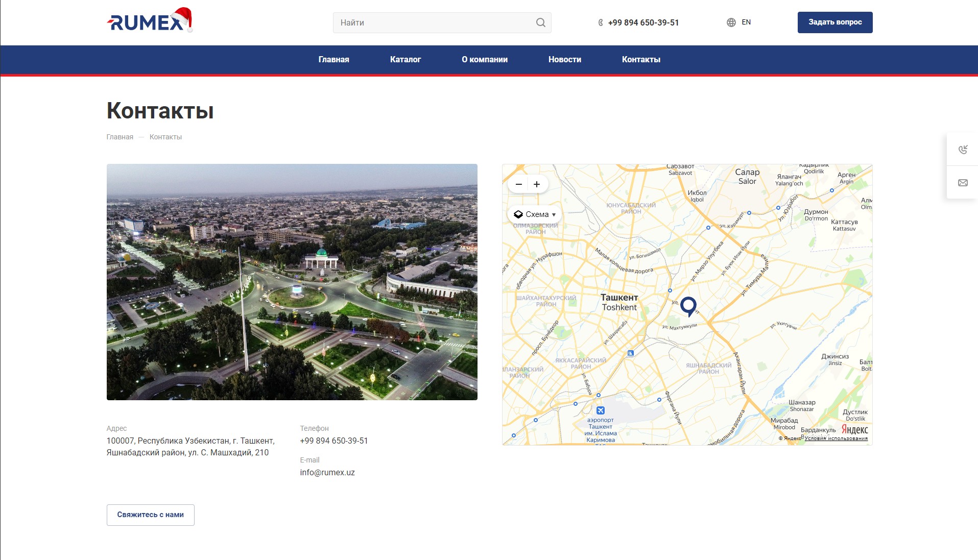
Task: Click the Tashkent airport icon on map
Action: 601,410
